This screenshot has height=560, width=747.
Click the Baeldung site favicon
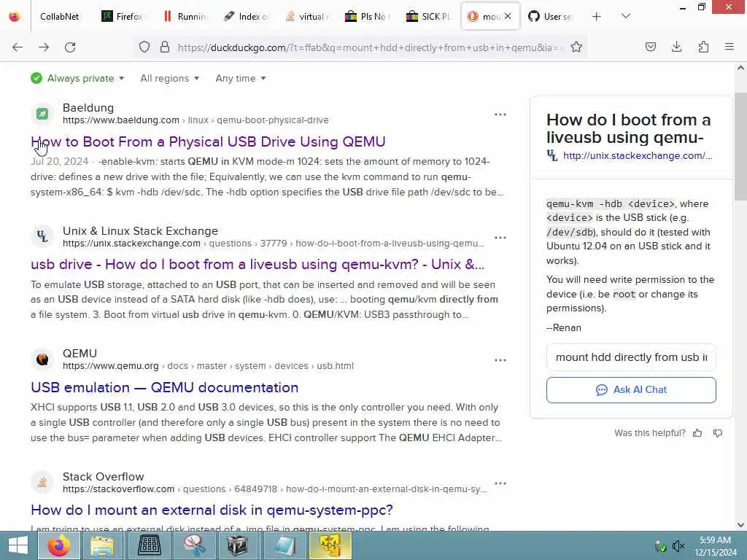pyautogui.click(x=42, y=113)
